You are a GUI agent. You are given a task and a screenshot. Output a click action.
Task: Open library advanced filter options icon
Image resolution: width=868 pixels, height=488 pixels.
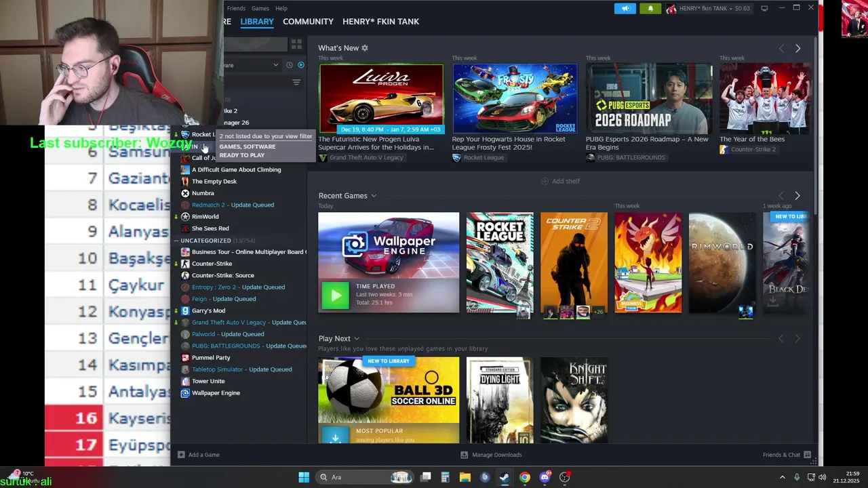pyautogui.click(x=296, y=82)
